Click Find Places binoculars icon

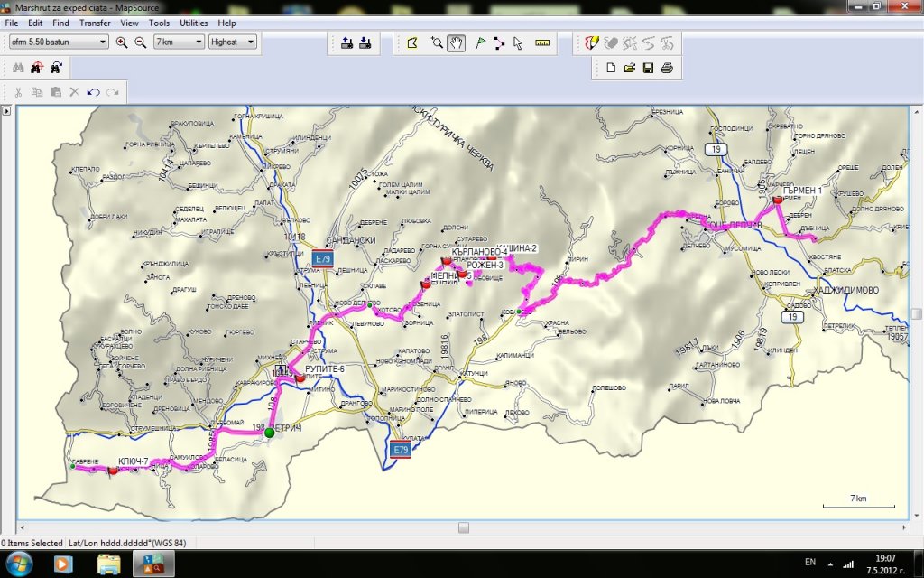tap(18, 68)
